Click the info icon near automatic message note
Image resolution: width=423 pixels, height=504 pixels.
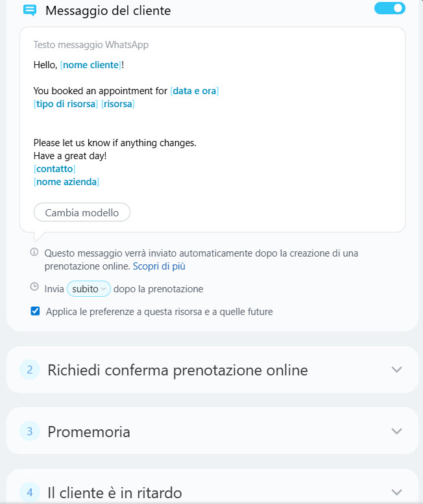click(x=34, y=252)
